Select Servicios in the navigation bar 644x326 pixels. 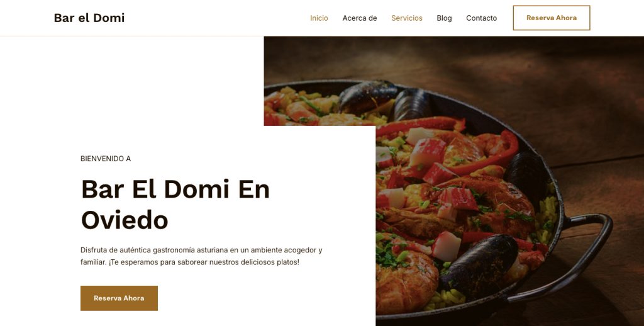[407, 18]
